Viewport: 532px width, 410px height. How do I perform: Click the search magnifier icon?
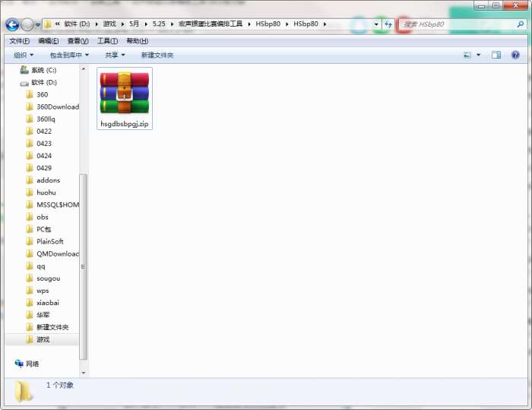[x=521, y=24]
